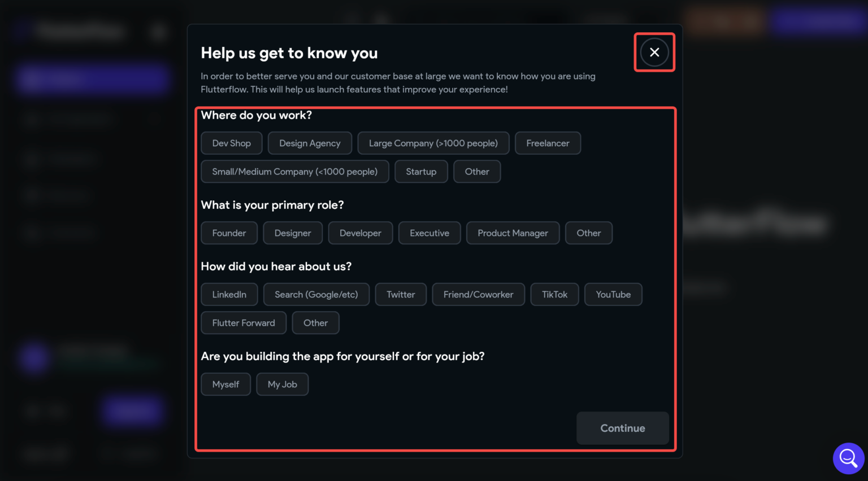Screen dimensions: 868x481
Task: Select Small/Medium Company (<1000 people)
Action: pyautogui.click(x=295, y=172)
